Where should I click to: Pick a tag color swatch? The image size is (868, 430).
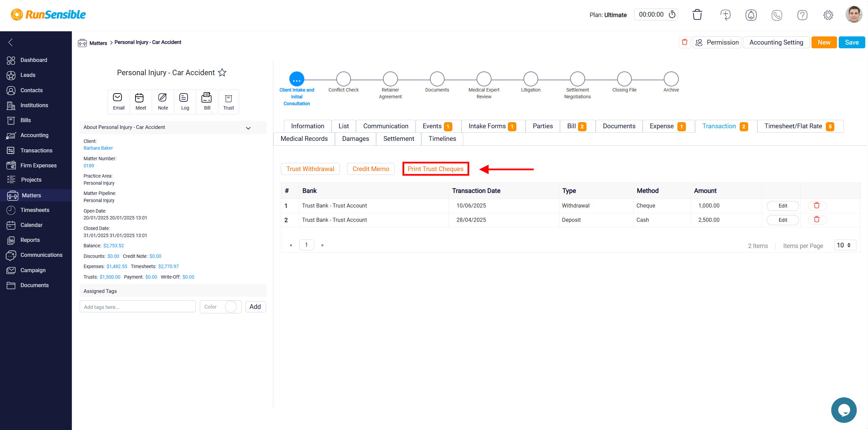(x=231, y=307)
